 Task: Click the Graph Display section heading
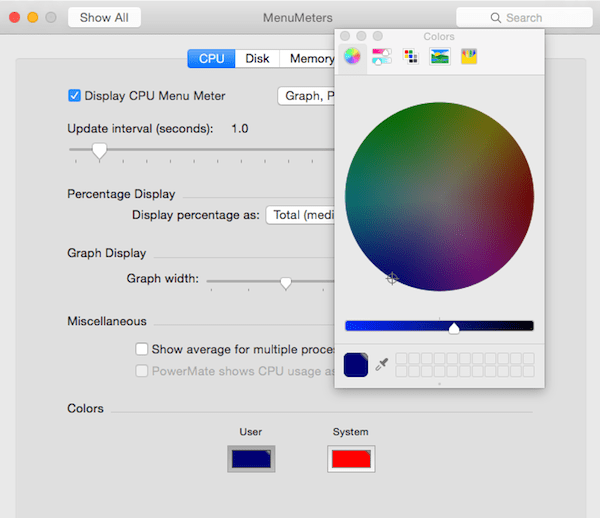(107, 253)
